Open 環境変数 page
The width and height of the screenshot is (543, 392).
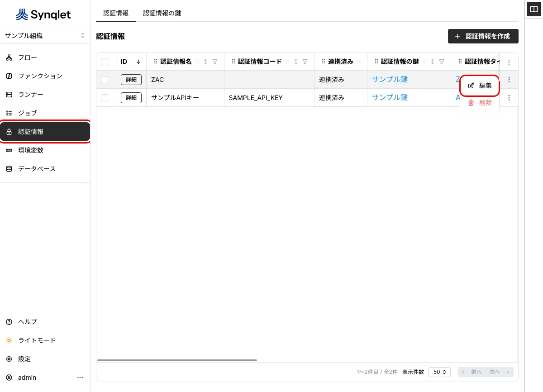(45, 150)
